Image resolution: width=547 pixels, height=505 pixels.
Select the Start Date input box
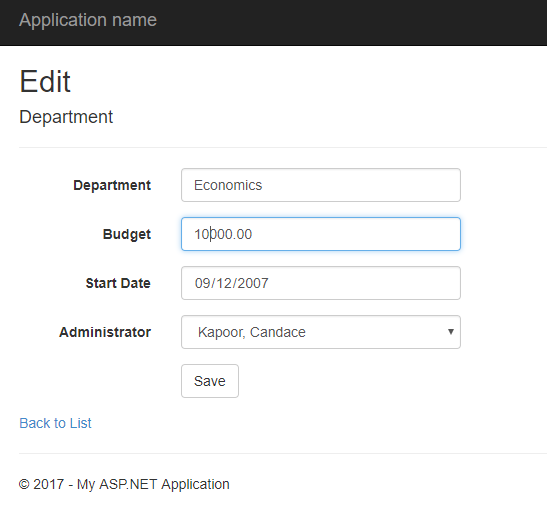click(x=321, y=283)
